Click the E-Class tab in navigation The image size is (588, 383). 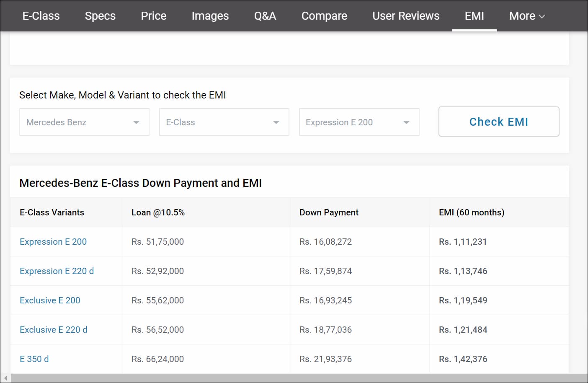click(41, 16)
